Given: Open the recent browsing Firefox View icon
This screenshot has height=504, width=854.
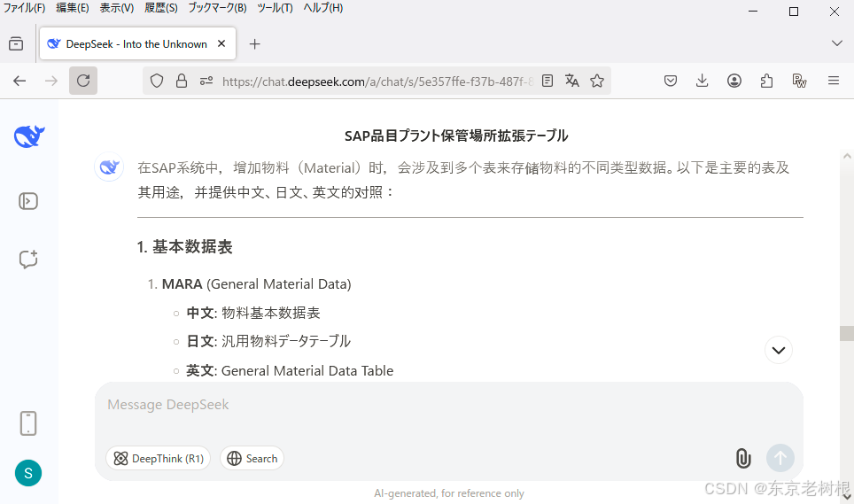Looking at the screenshot, I should tap(16, 43).
